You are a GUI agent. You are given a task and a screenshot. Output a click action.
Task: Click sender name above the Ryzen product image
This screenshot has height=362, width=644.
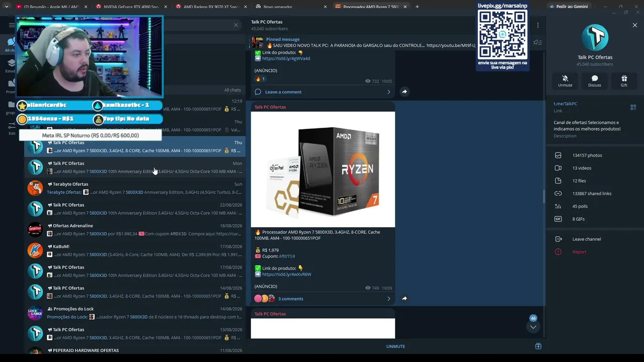(270, 107)
